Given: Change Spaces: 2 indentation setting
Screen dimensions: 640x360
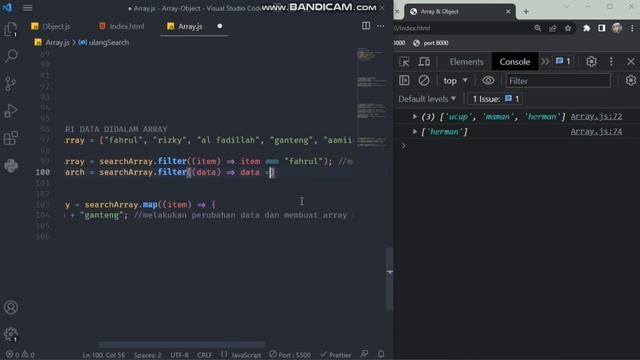Looking at the screenshot, I should click(147, 355).
